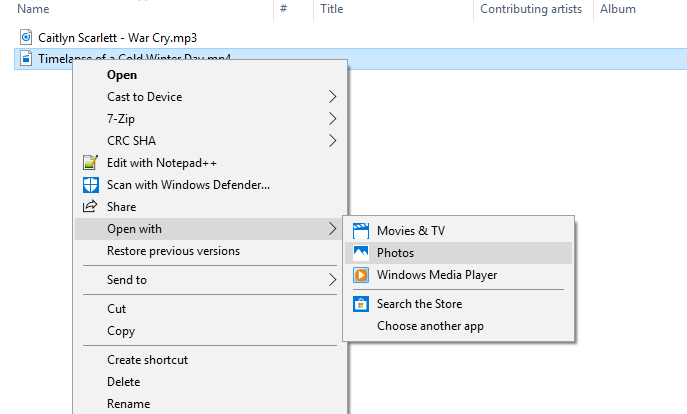Viewport: 687px width, 414px height.
Task: Click the Movies & TV clapperboard icon
Action: pos(361,231)
